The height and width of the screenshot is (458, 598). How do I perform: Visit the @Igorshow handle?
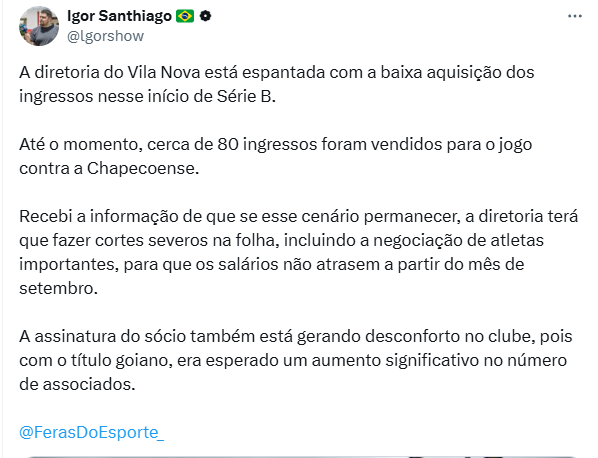(106, 36)
